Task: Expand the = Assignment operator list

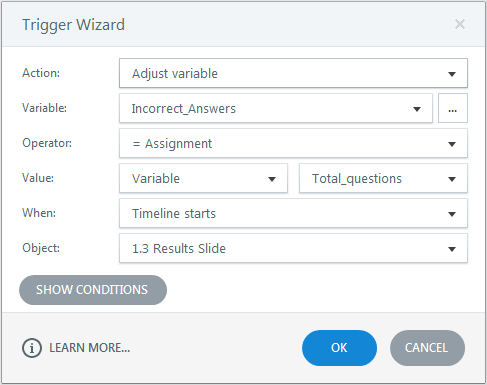Action: (x=293, y=143)
